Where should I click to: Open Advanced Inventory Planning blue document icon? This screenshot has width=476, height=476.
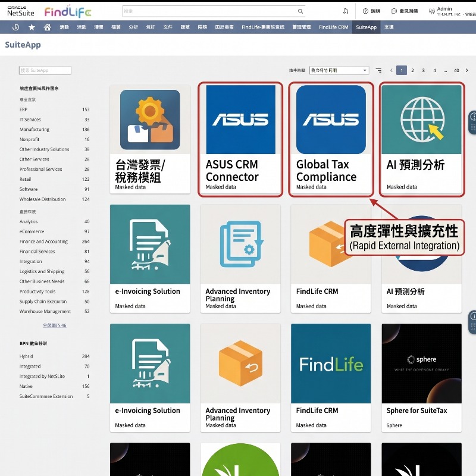pos(241,244)
